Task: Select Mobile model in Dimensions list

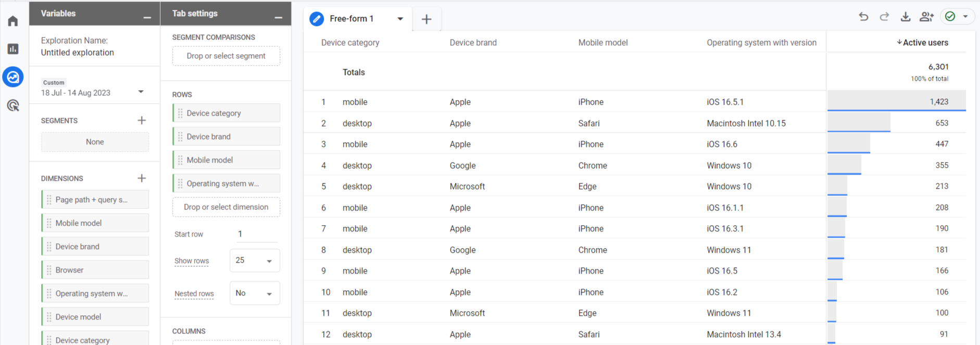Action: point(95,223)
